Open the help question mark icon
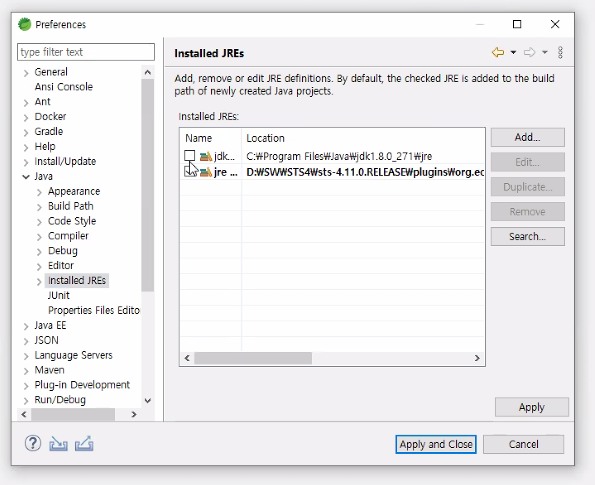 [33, 443]
